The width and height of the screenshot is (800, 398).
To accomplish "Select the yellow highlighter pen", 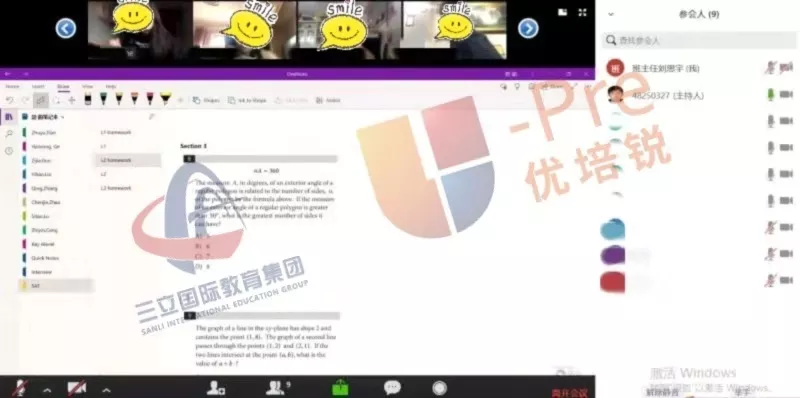I will pos(165,98).
